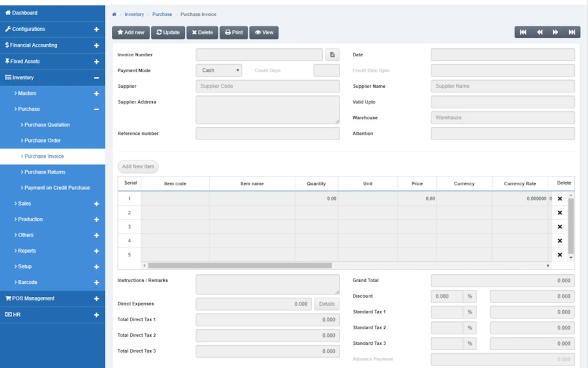The width and height of the screenshot is (588, 368).
Task: Click the Update button
Action: 168,32
